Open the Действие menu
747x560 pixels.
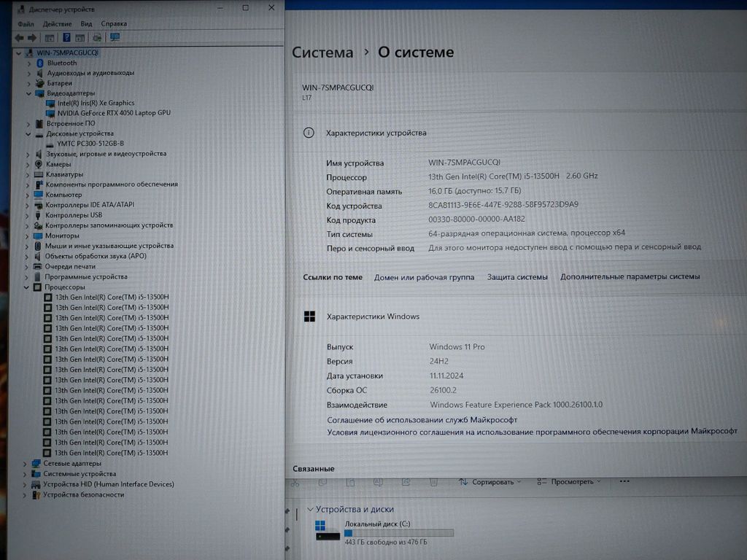[57, 24]
